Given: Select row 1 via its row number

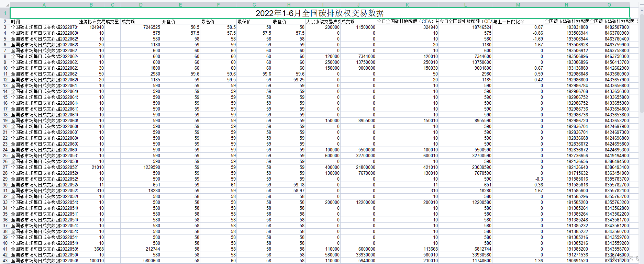Looking at the screenshot, I should click(5, 13).
